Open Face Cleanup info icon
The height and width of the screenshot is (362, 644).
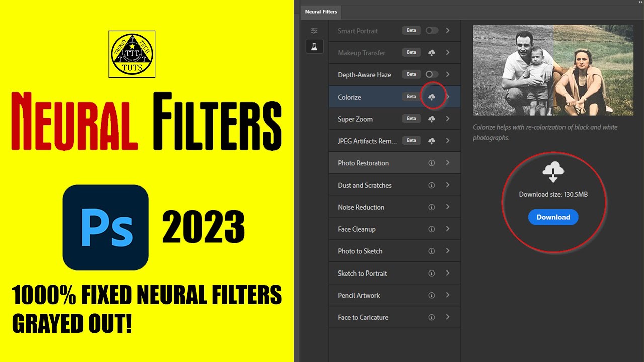431,229
